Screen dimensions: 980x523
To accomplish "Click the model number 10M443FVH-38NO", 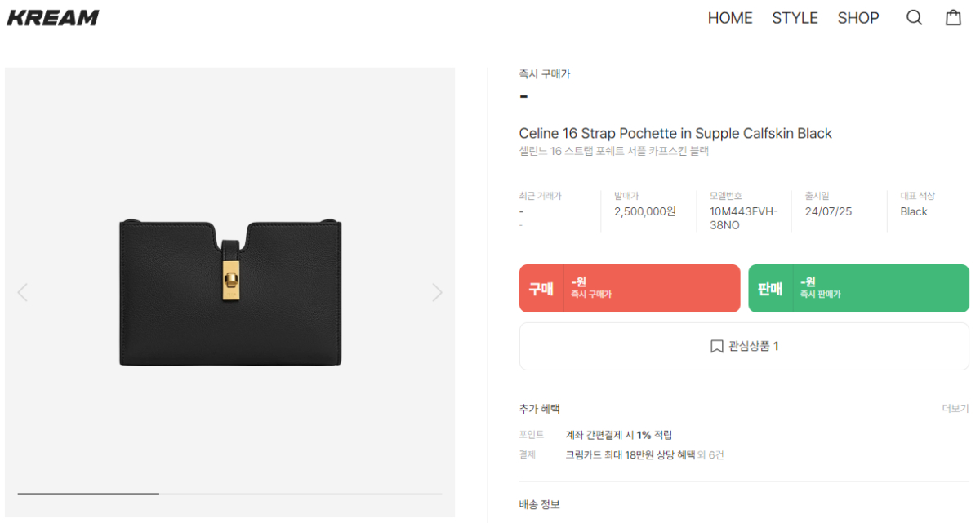I will [x=743, y=218].
